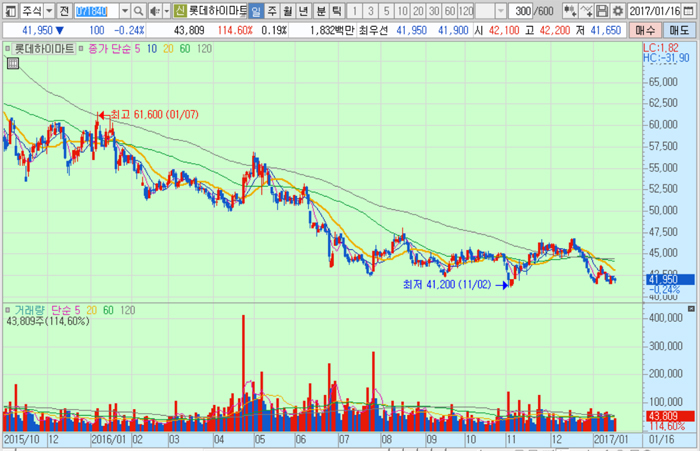This screenshot has width=700, height=451.
Task: Click the grid icon below chart legend
Action: point(12,63)
